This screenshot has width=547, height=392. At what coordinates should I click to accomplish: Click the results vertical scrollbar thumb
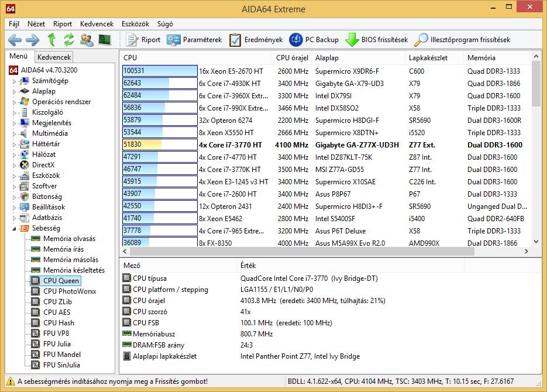pos(536,84)
